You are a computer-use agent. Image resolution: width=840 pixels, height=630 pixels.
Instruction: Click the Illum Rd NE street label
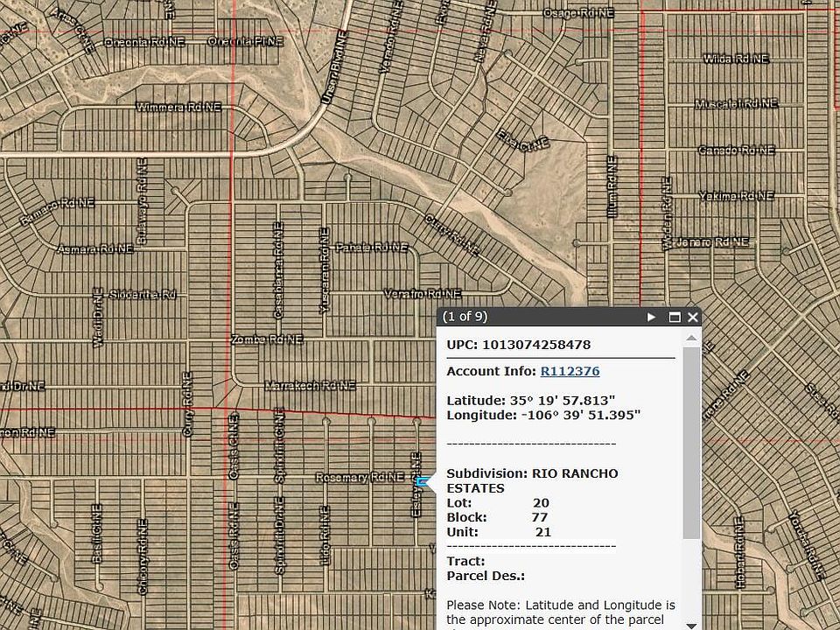(x=612, y=186)
